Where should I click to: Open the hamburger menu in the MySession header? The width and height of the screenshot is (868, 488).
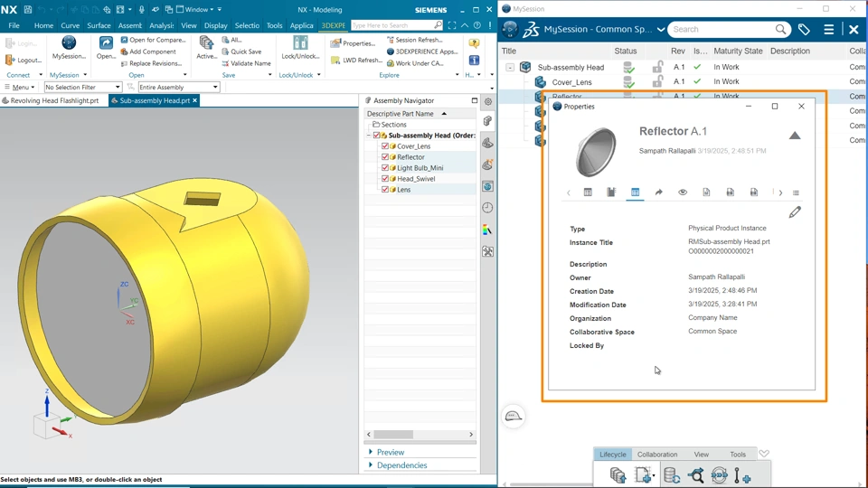tap(829, 29)
